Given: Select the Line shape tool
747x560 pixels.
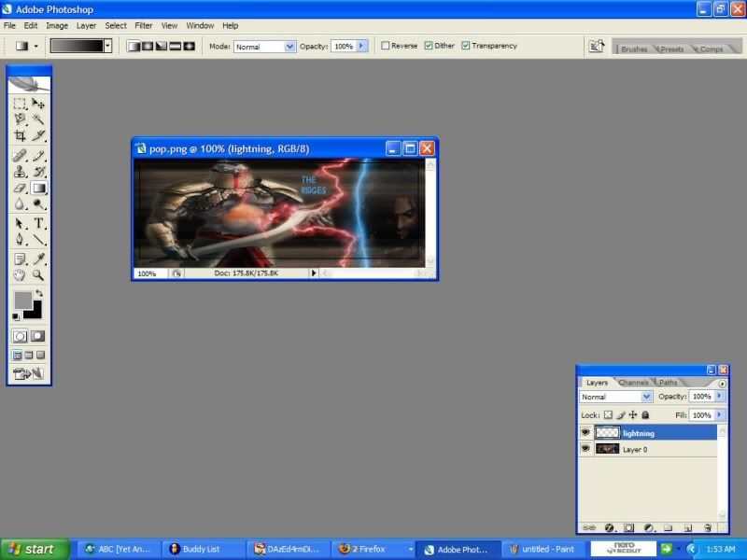Looking at the screenshot, I should [x=38, y=240].
